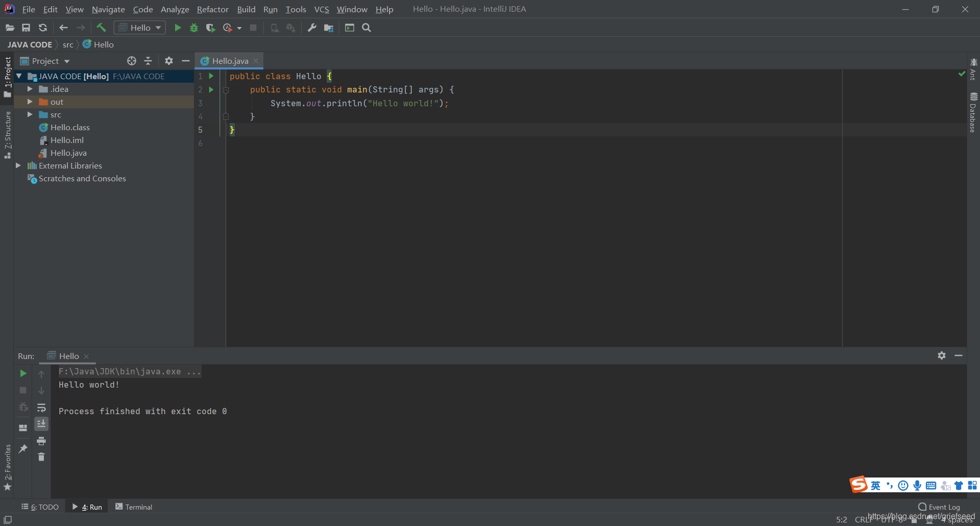This screenshot has width=980, height=526.
Task: Open the Event Log
Action: (939, 507)
